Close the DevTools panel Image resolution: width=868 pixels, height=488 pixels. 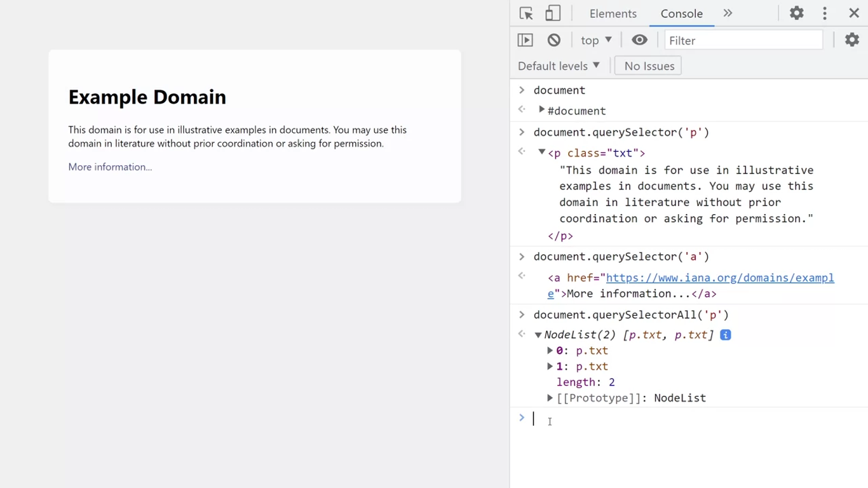tap(854, 13)
